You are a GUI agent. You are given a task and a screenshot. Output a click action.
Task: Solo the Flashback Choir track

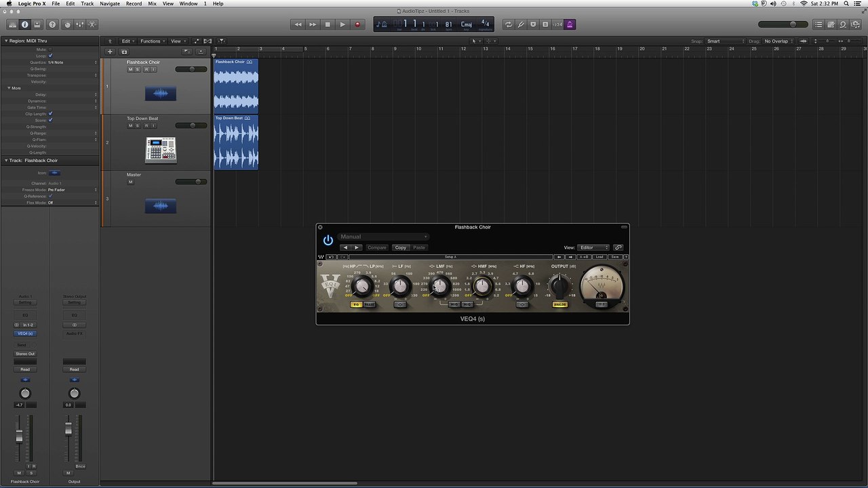tap(138, 70)
